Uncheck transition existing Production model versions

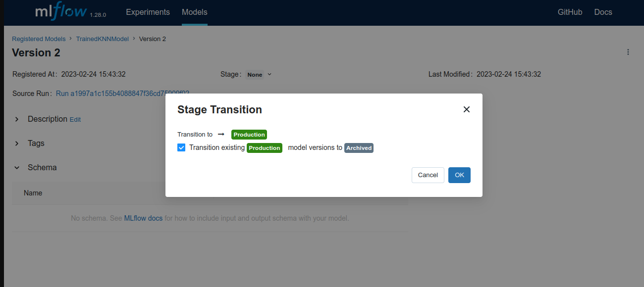pos(181,147)
